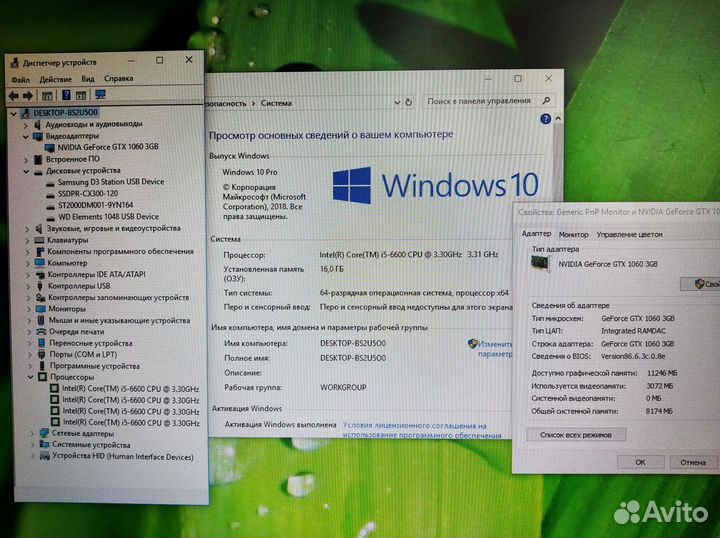Open the license agreement terms link

tap(414, 429)
